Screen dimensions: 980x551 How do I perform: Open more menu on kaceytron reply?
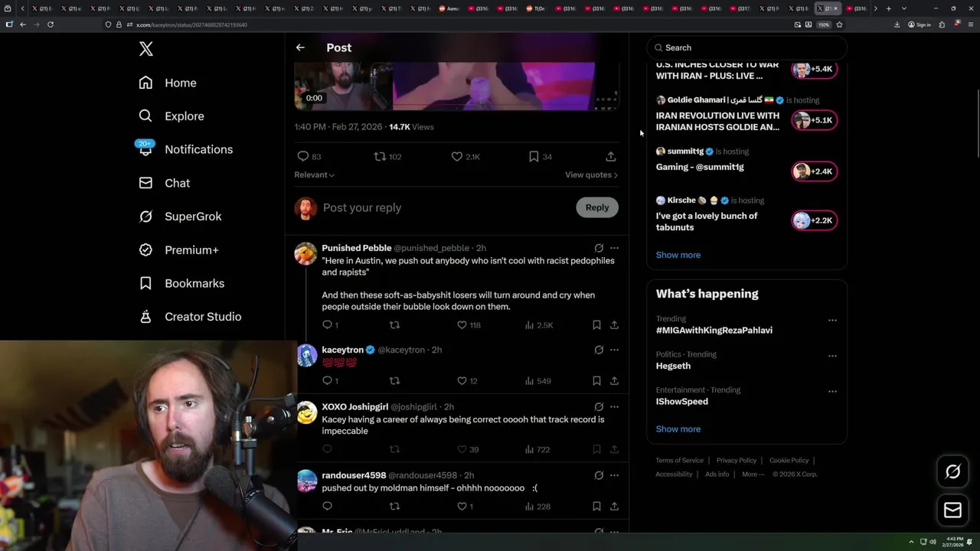pos(614,350)
